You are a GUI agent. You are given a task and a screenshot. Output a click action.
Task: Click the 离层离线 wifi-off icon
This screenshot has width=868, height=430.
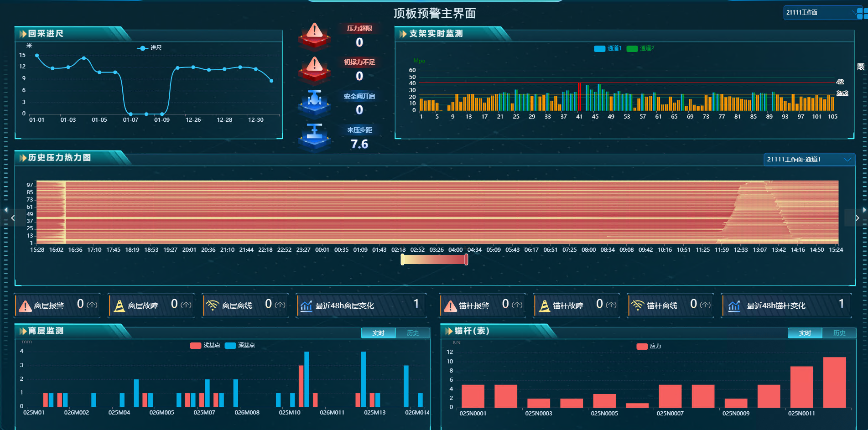213,306
